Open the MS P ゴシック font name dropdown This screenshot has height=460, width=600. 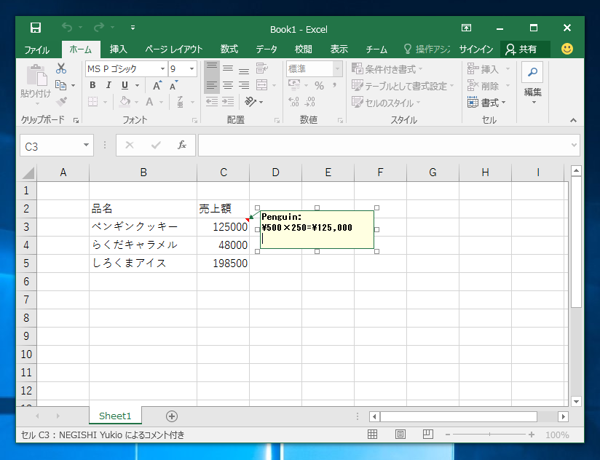163,69
